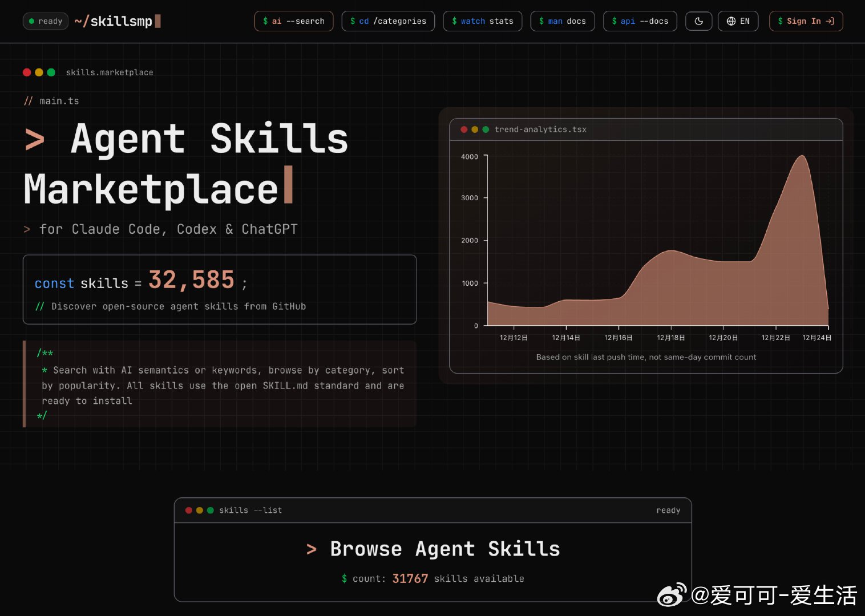This screenshot has height=616, width=865.
Task: Click the trend-analytics.tsx window title
Action: [540, 129]
